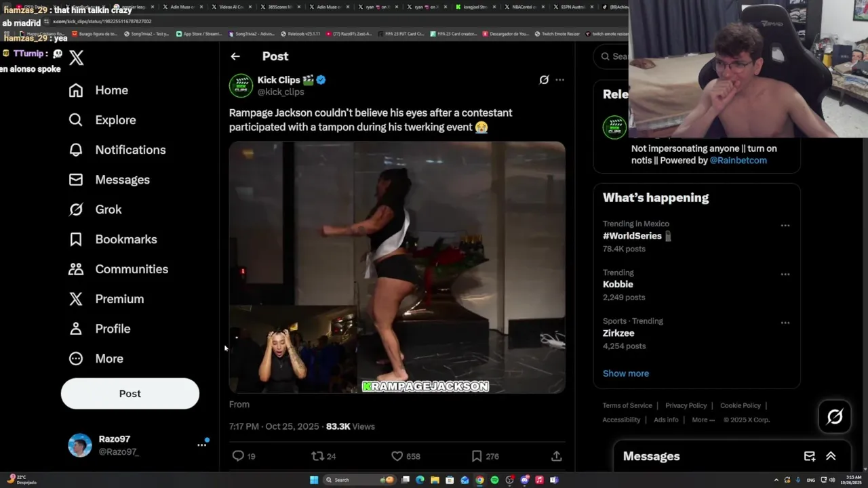Open the Cookie Policy link

pyautogui.click(x=741, y=405)
